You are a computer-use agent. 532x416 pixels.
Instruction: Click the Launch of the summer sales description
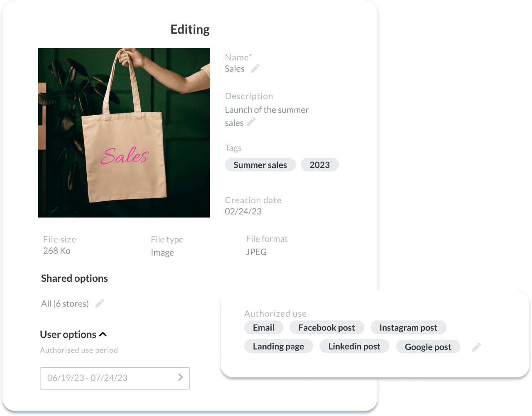pyautogui.click(x=267, y=116)
